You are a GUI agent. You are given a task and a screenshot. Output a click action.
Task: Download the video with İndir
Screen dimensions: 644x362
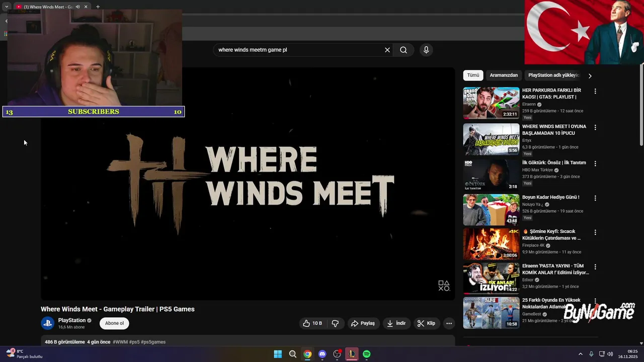(x=396, y=323)
